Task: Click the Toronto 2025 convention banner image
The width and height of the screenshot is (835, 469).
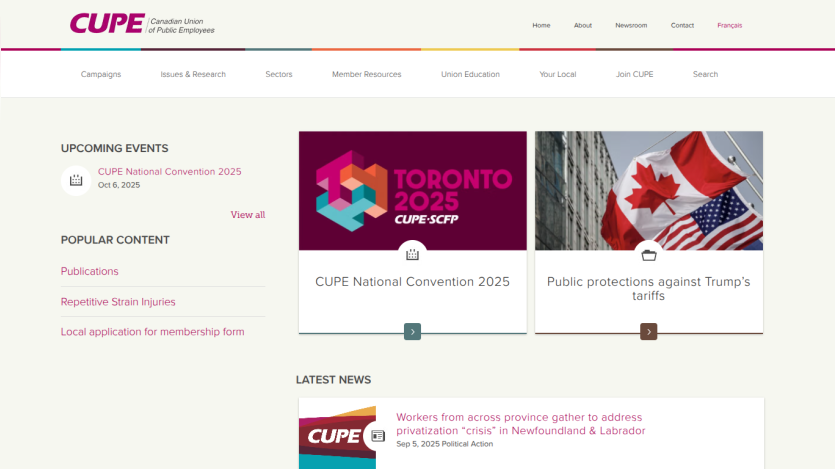Action: coord(413,191)
